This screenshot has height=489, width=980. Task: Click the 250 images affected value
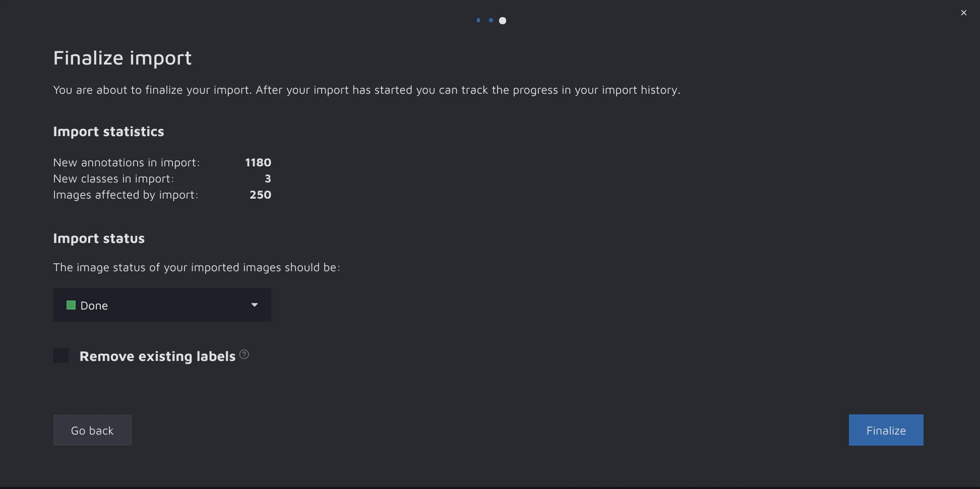pos(260,195)
